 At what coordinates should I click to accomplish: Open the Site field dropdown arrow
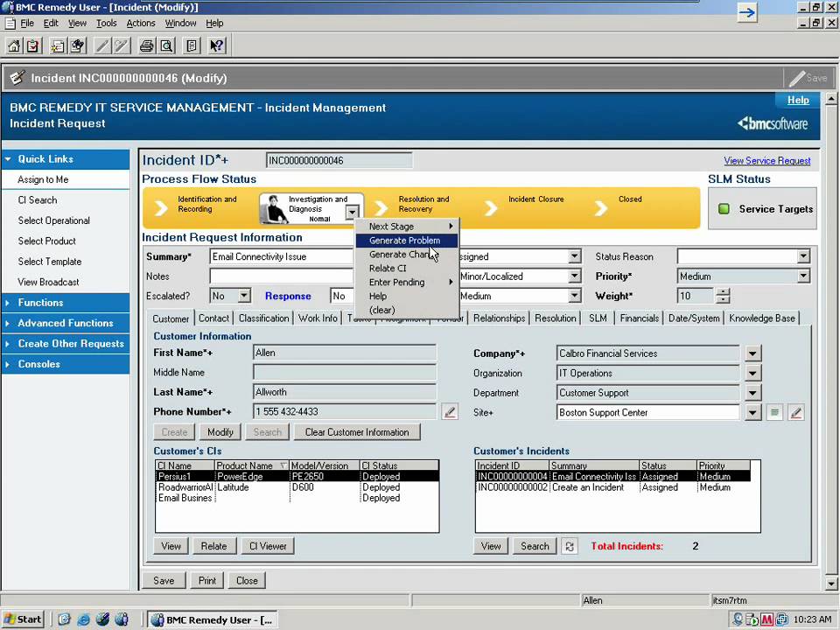pos(752,412)
